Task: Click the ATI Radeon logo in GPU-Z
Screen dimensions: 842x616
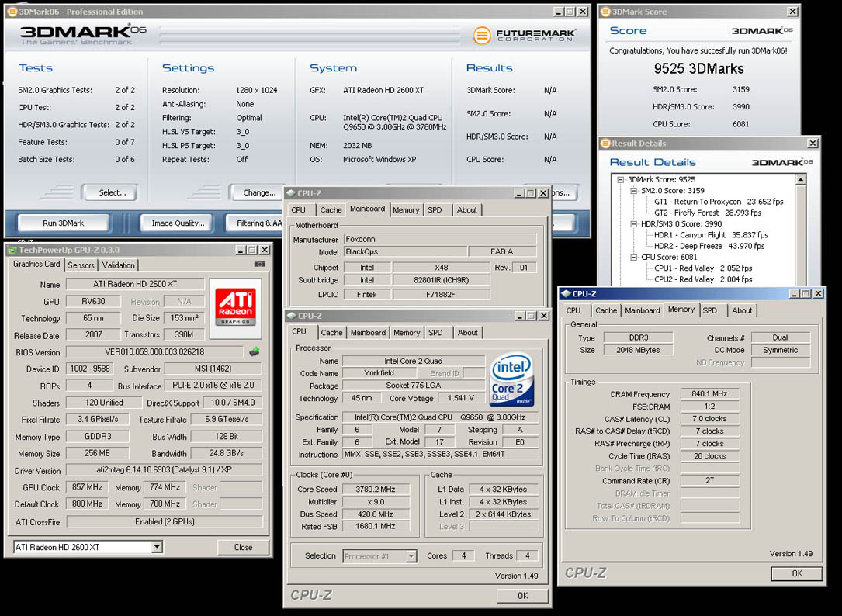Action: tap(236, 308)
